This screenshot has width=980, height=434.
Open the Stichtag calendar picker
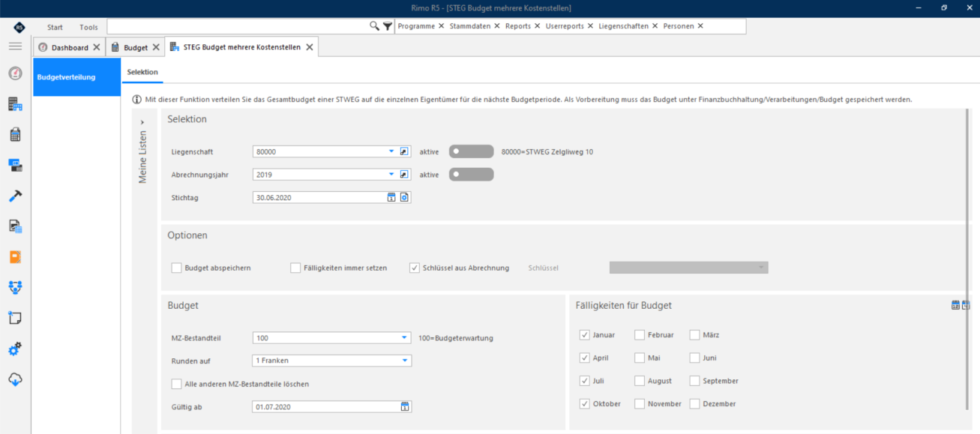tap(391, 197)
